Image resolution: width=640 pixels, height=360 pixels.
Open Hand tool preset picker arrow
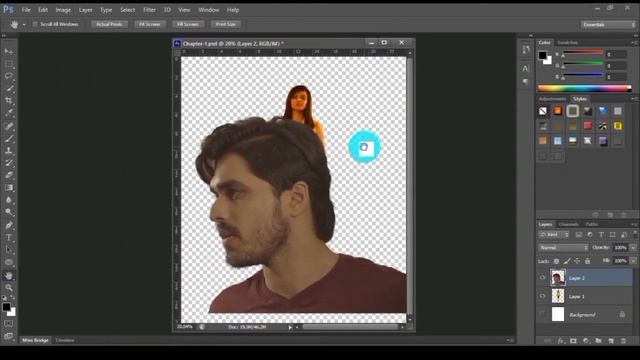[24, 25]
